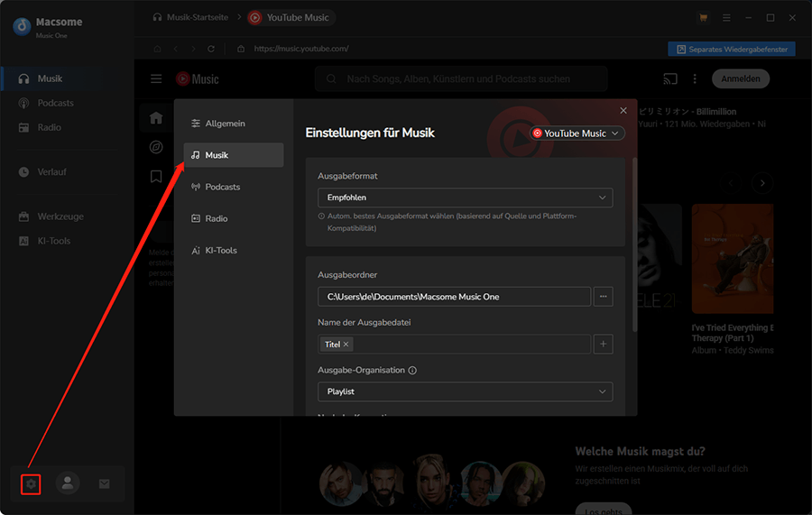Click the Name der Ausgabedatei field

coord(454,345)
